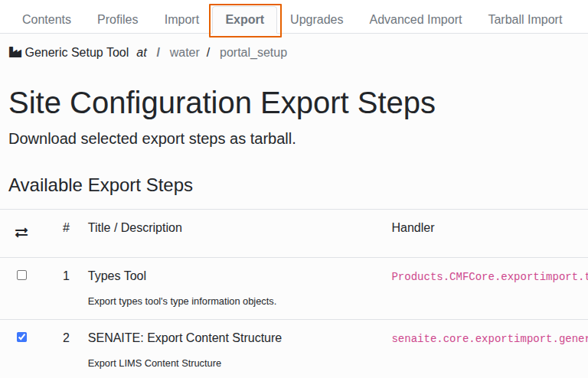Click the Generic Setup Tool factory icon
Image resolution: width=588 pixels, height=378 pixels.
click(x=15, y=53)
